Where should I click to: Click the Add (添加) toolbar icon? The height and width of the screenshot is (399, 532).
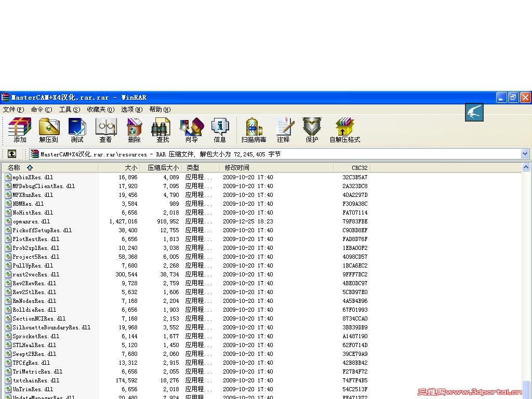(x=20, y=130)
